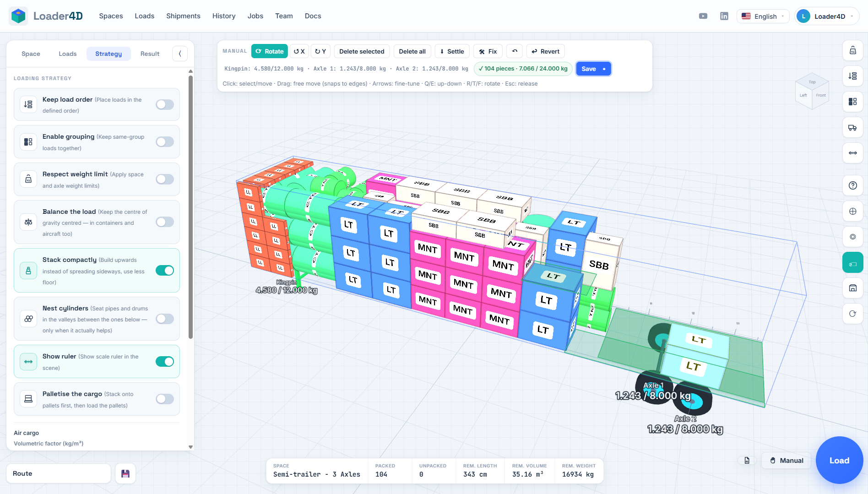This screenshot has height=494, width=868.
Task: Rotate selection around X axis
Action: pyautogui.click(x=299, y=51)
